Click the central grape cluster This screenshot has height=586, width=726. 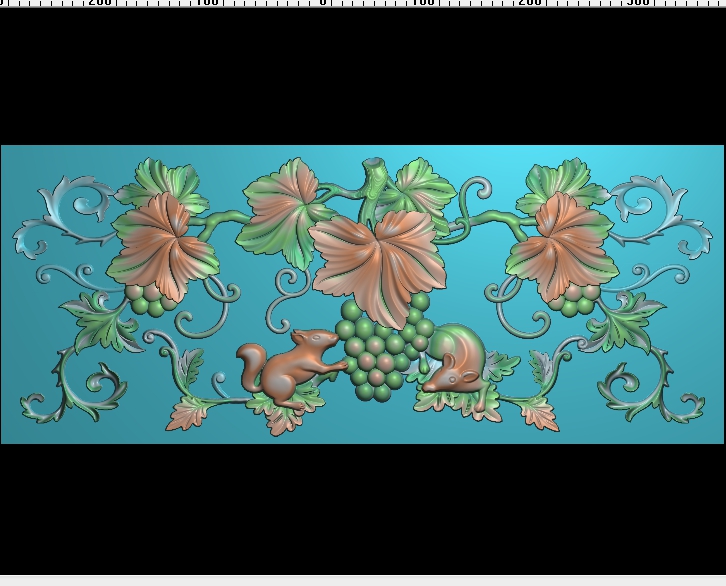pos(382,349)
